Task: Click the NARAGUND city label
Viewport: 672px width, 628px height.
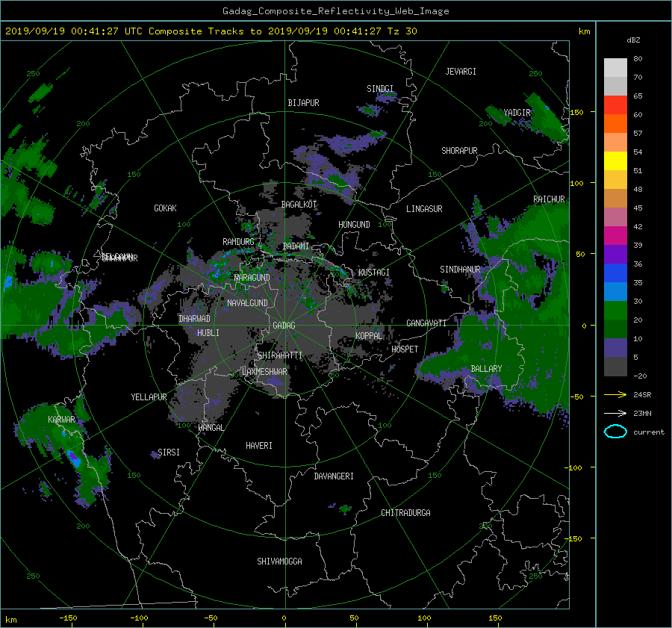Action: tap(252, 277)
